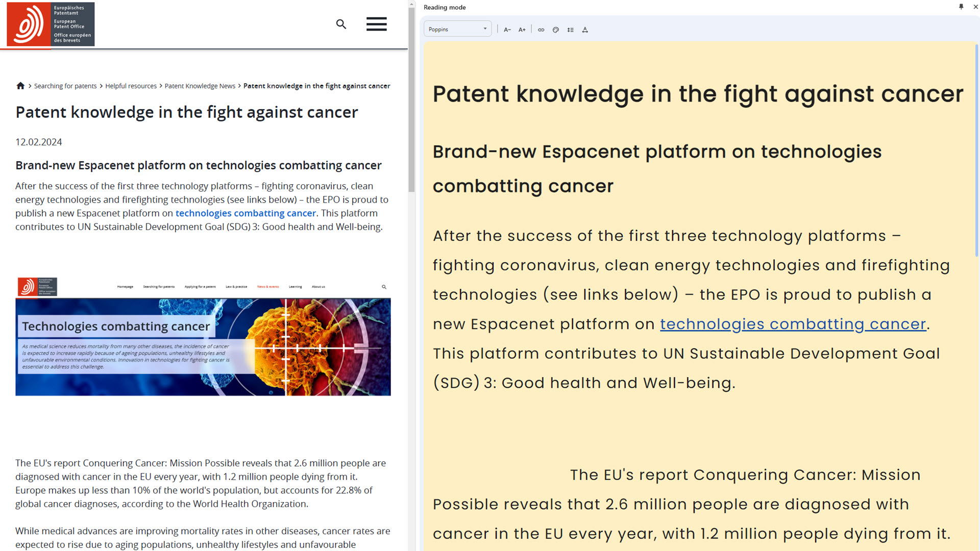Viewport: 980px width, 551px height.
Task: Increase reading mode font size
Action: click(x=522, y=30)
